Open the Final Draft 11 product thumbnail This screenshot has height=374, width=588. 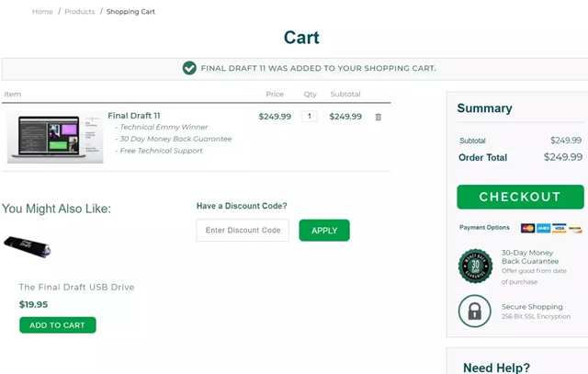tap(54, 138)
